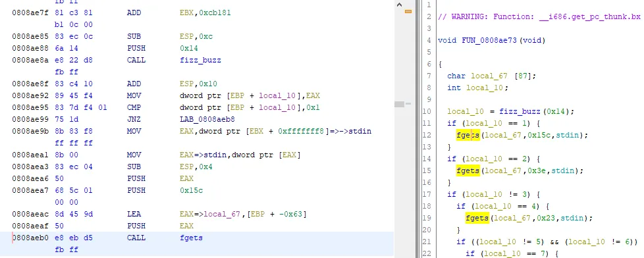Click highlighted fgets on decompiler line 19
The height and width of the screenshot is (258, 644).
pyautogui.click(x=477, y=218)
